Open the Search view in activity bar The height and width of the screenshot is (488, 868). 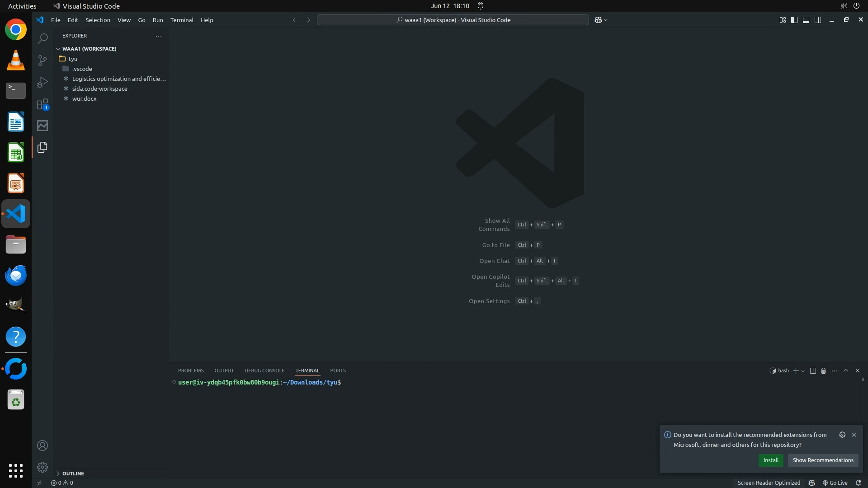pyautogui.click(x=42, y=39)
